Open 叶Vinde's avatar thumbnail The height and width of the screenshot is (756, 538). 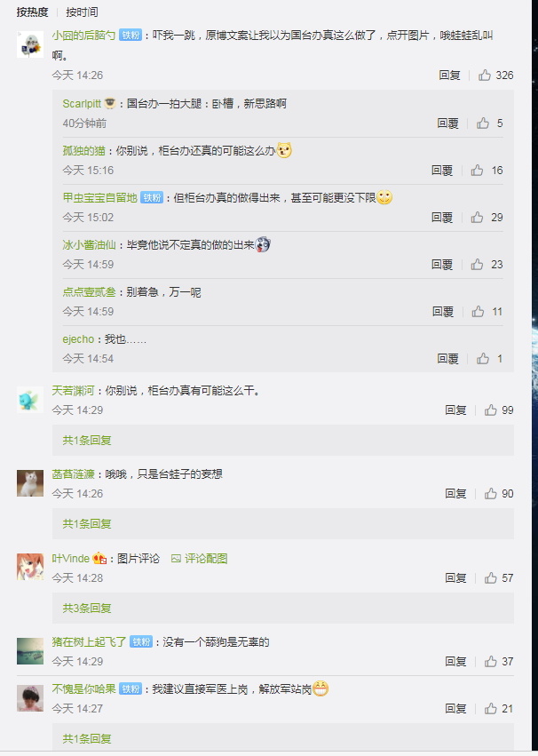(x=30, y=567)
